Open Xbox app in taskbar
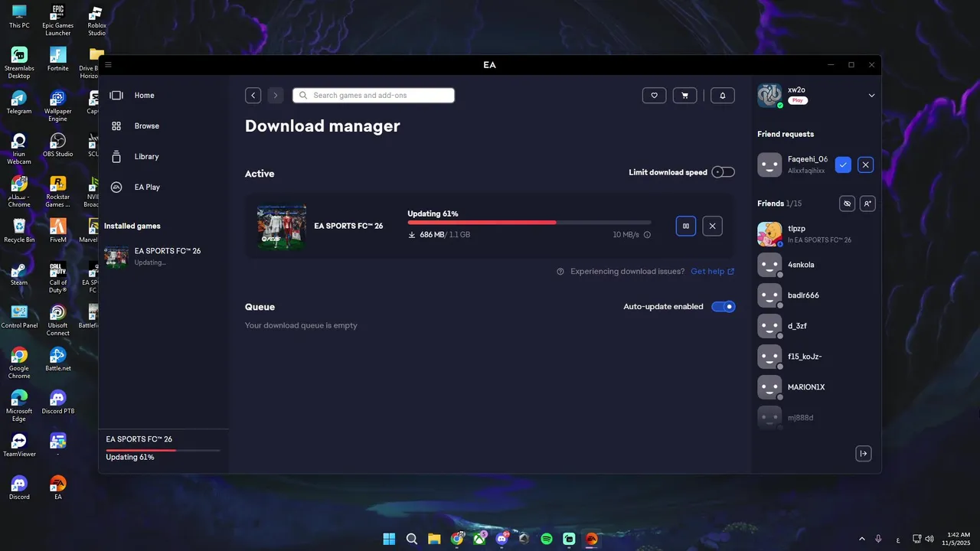The image size is (980, 551). click(479, 539)
